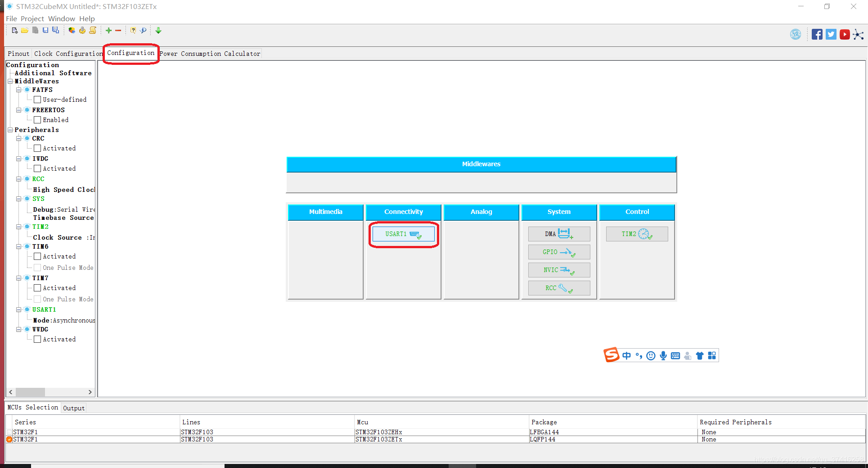Tick the STM32F103ZEHx row checkbox

tap(9, 432)
